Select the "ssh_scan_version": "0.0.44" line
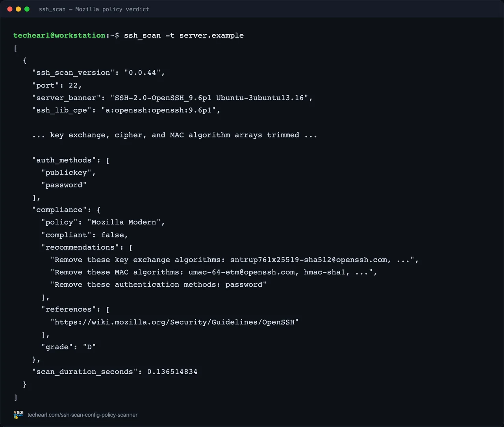 click(x=98, y=73)
